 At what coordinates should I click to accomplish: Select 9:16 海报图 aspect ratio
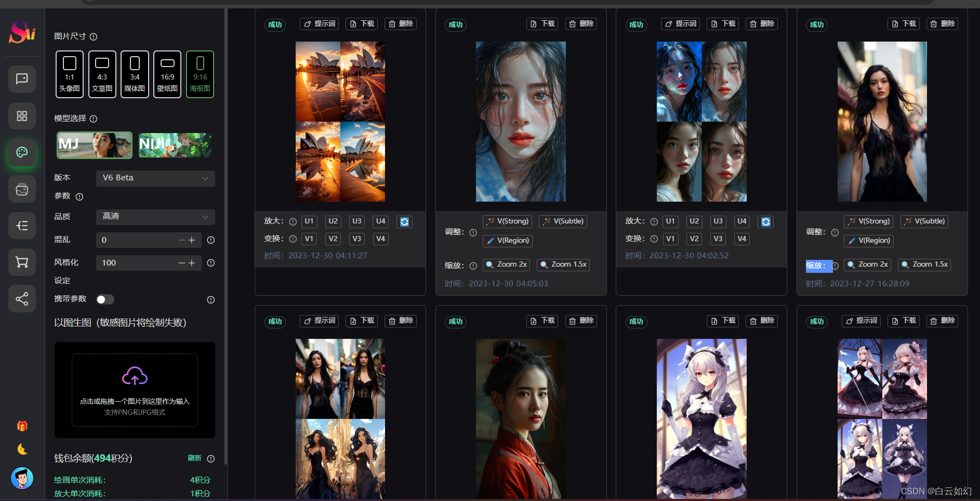click(200, 74)
